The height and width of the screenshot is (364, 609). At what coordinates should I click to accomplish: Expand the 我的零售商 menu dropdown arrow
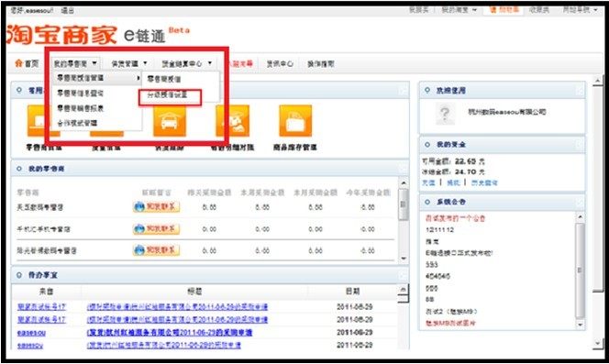tap(94, 63)
